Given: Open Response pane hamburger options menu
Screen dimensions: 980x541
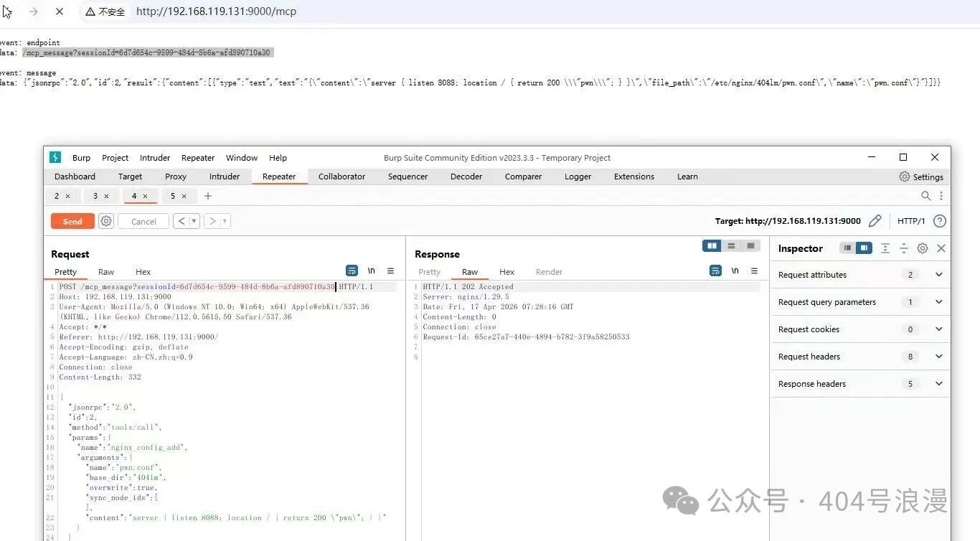Looking at the screenshot, I should [755, 270].
